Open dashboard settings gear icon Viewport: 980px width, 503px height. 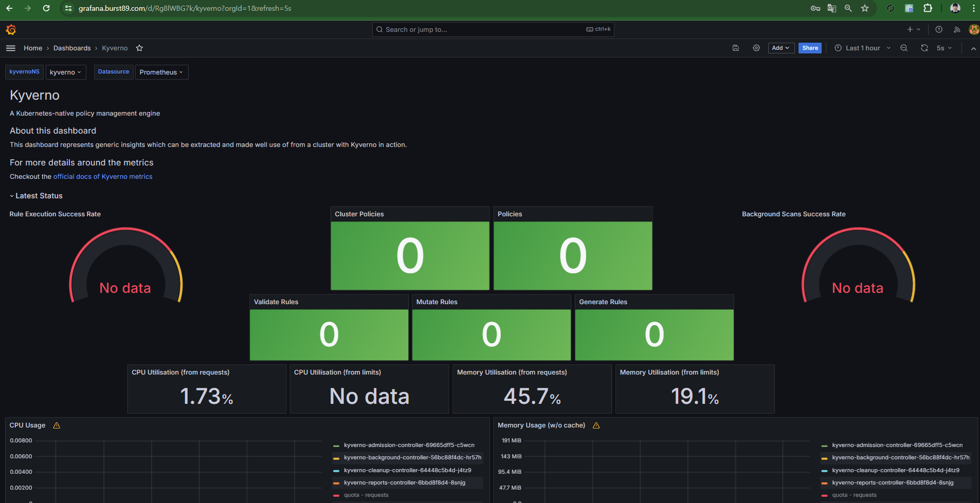click(x=756, y=48)
